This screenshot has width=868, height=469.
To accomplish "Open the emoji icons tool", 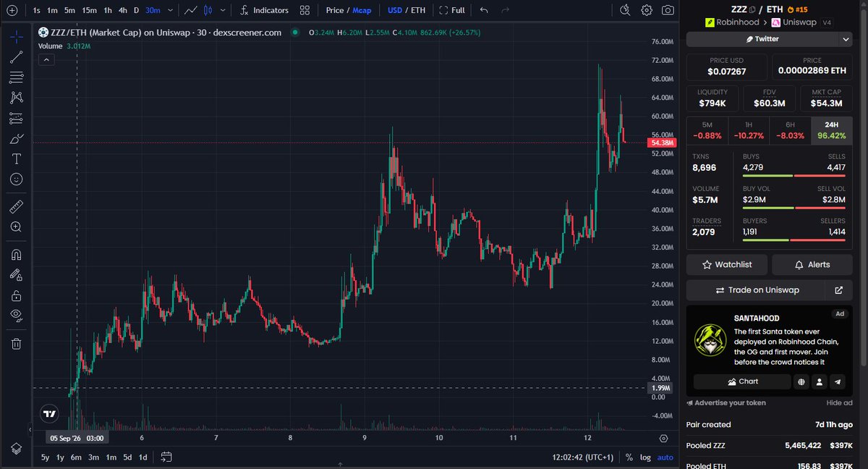I will coord(17,179).
